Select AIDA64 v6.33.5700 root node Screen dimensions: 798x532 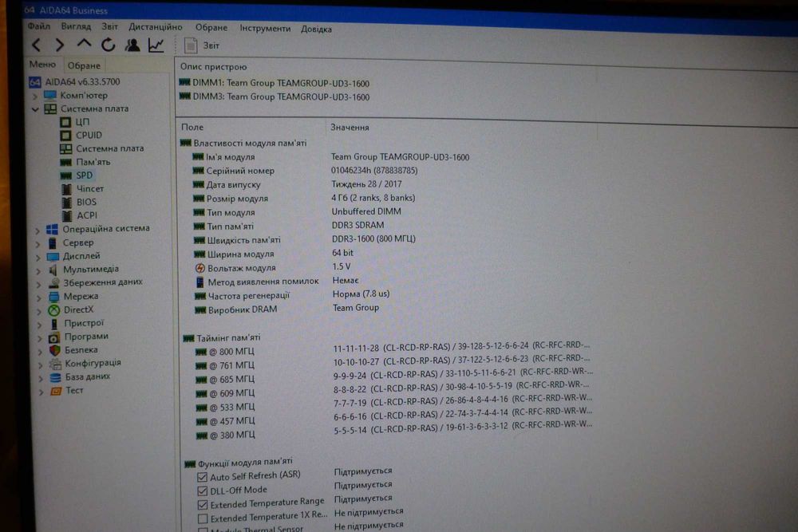tap(75, 81)
